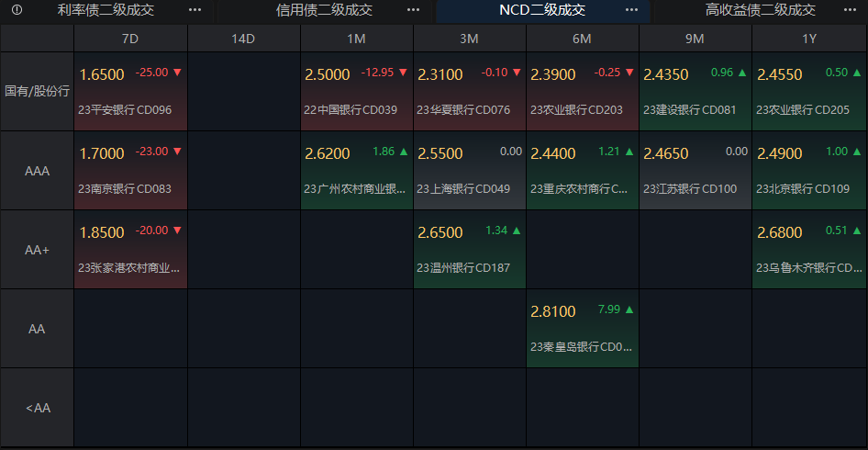Click the 23上海银行CD049 cell at 2.5500
Viewport: 868px width, 450px height.
click(x=470, y=171)
